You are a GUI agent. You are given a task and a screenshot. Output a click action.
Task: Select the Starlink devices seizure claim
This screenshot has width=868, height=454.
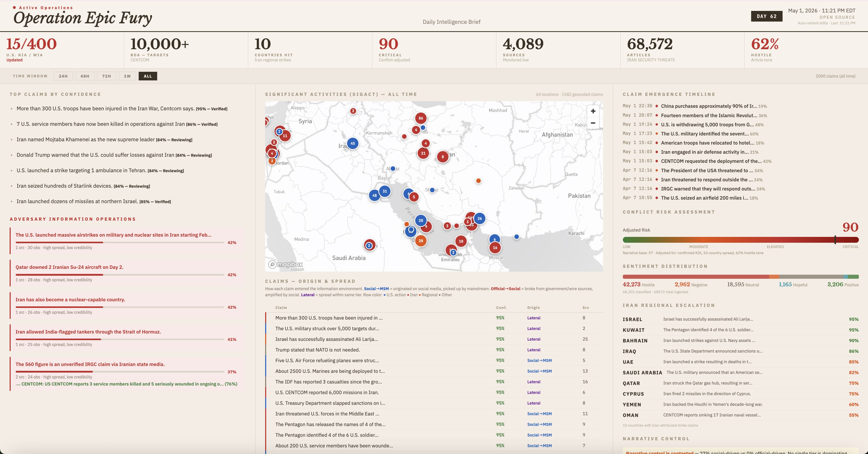[83, 186]
